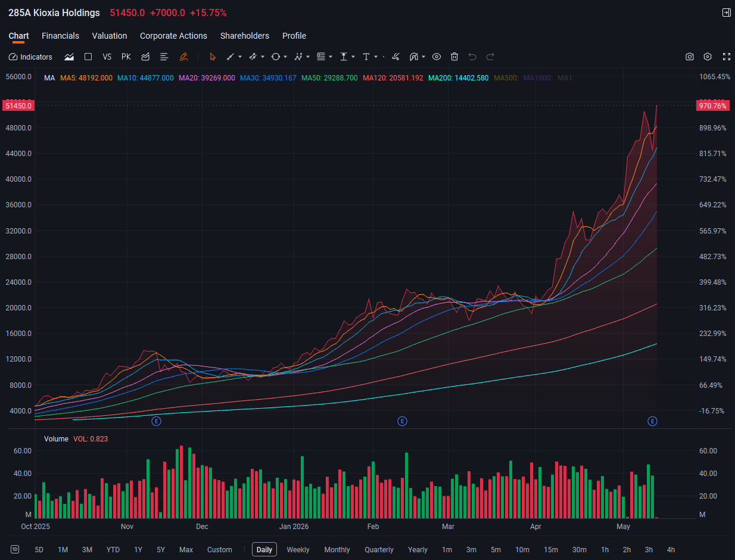Open chart settings gear icon
735x560 pixels.
[708, 57]
